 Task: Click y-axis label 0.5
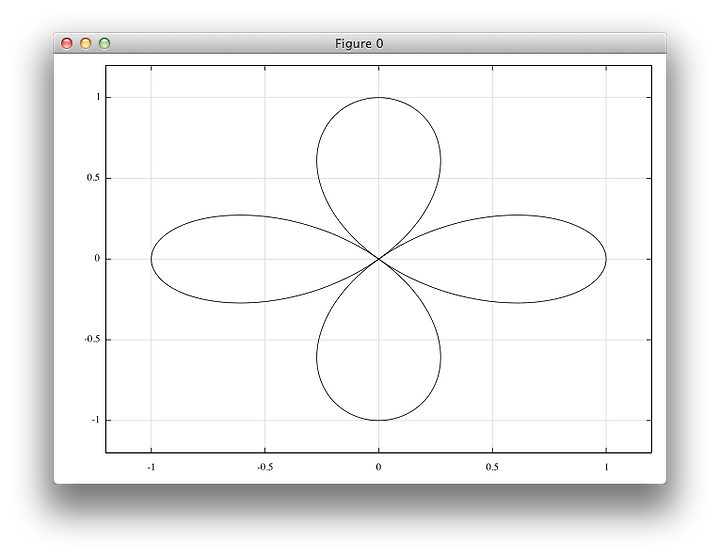click(x=93, y=178)
